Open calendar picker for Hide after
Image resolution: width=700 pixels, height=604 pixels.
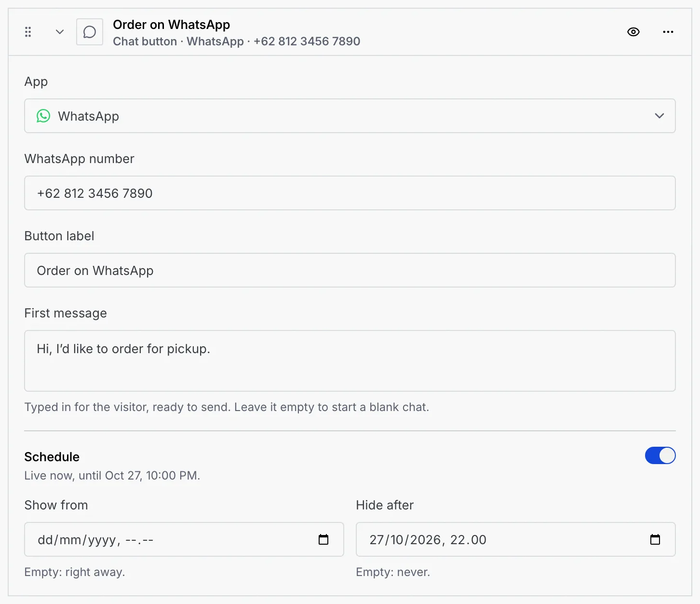point(655,539)
